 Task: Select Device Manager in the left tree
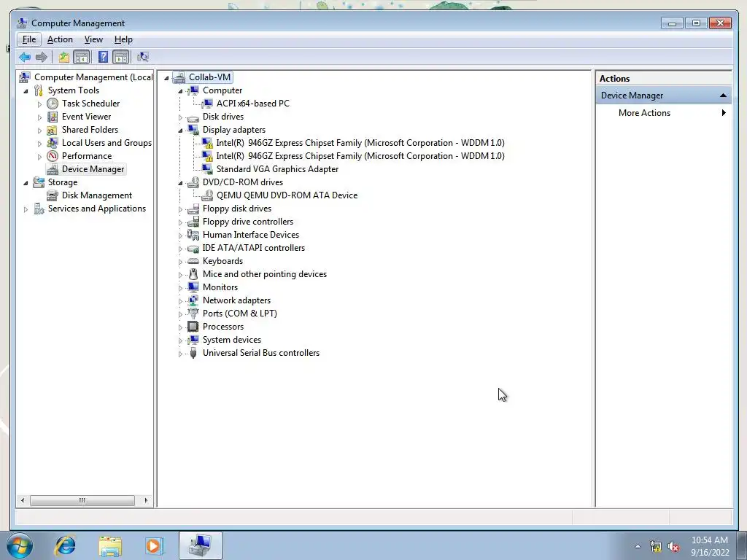93,169
